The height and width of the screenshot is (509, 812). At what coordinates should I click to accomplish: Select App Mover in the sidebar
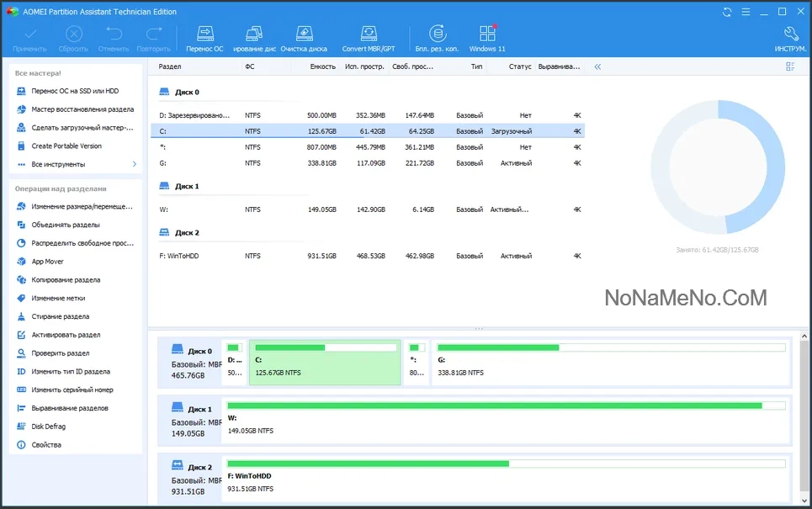47,262
